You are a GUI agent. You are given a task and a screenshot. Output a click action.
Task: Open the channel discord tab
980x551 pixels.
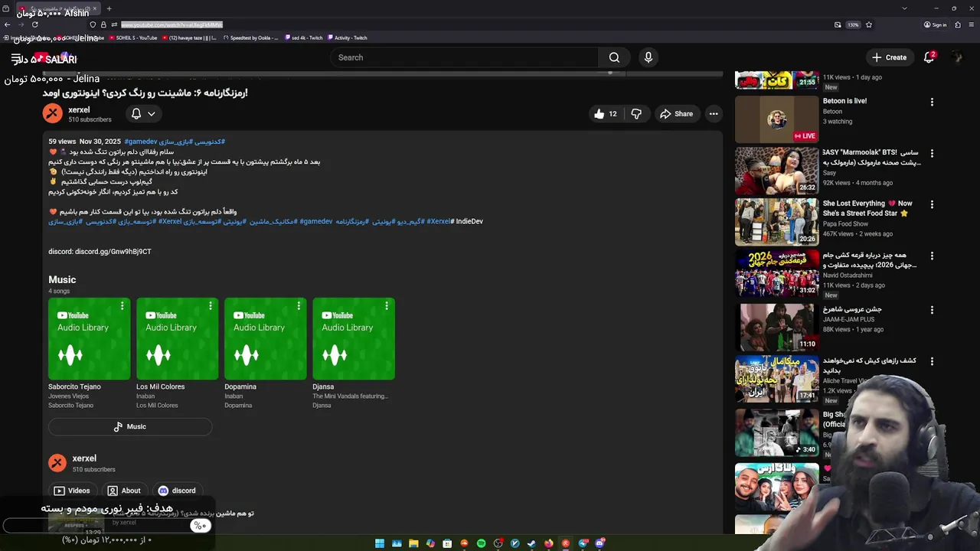[177, 491]
